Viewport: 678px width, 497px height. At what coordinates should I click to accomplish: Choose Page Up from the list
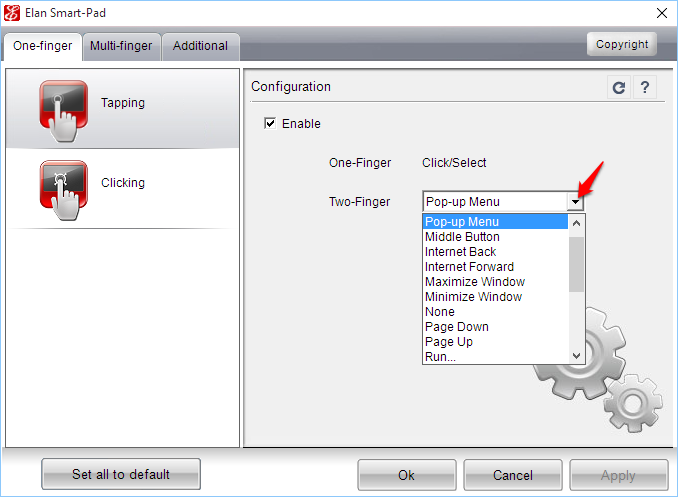click(x=495, y=342)
